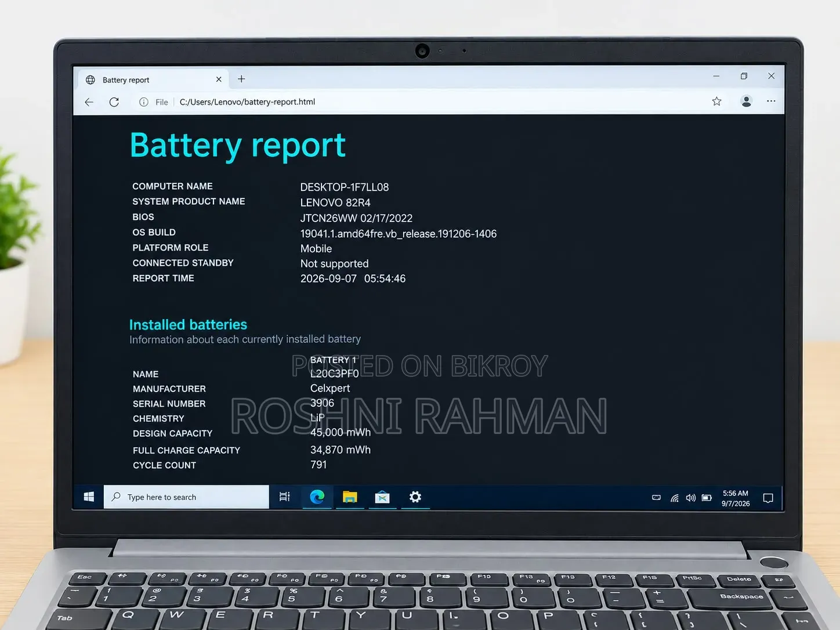Viewport: 840px width, 630px height.
Task: View site information icon in address bar
Action: (x=143, y=102)
